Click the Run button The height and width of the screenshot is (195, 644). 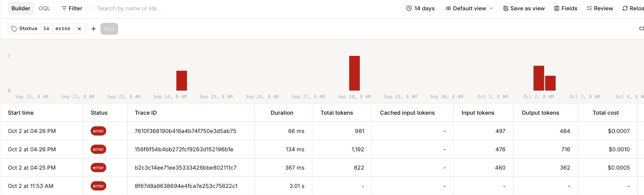pos(109,29)
